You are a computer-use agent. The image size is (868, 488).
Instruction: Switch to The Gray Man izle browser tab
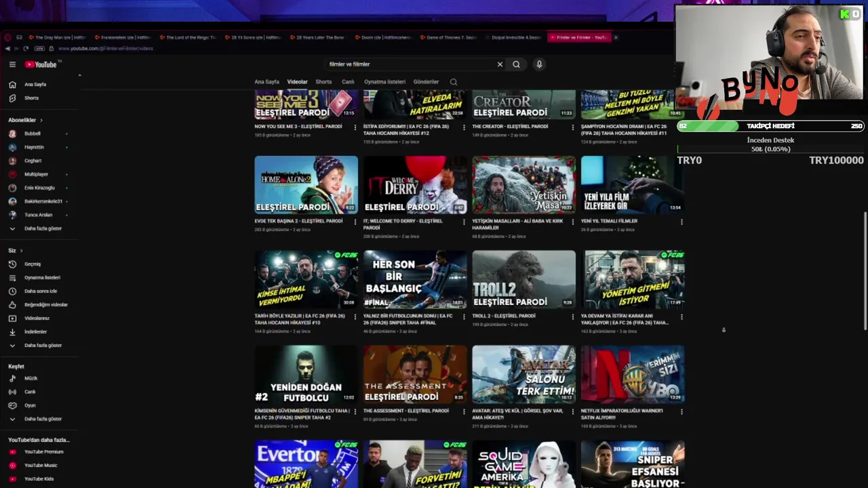pyautogui.click(x=56, y=37)
